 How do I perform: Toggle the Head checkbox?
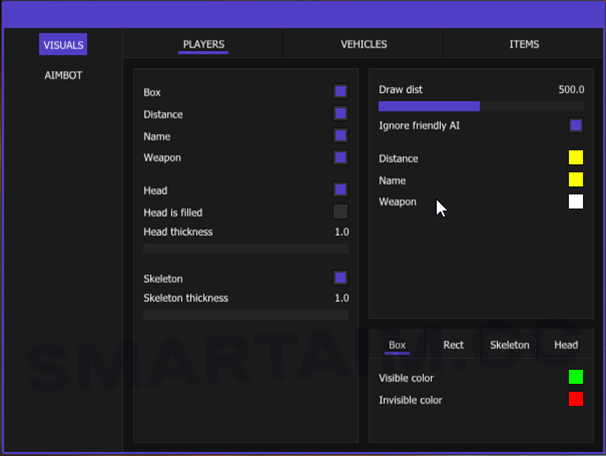tap(341, 190)
